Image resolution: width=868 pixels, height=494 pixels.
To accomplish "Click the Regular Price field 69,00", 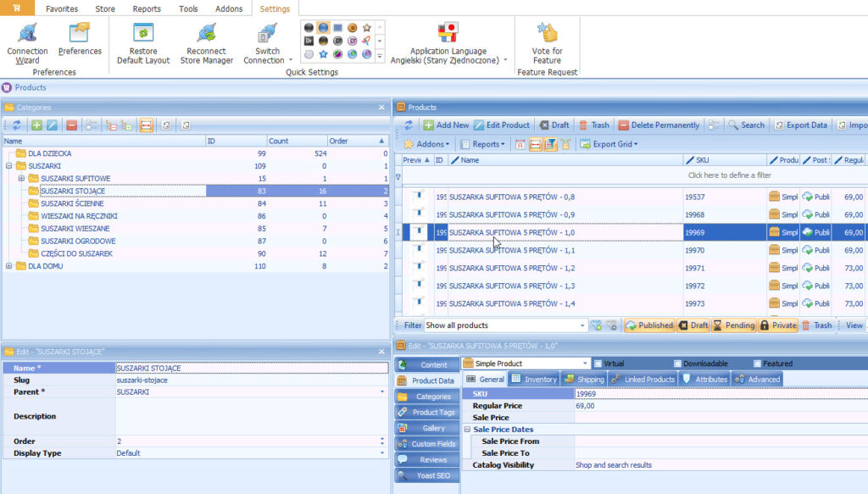I will pyautogui.click(x=721, y=406).
